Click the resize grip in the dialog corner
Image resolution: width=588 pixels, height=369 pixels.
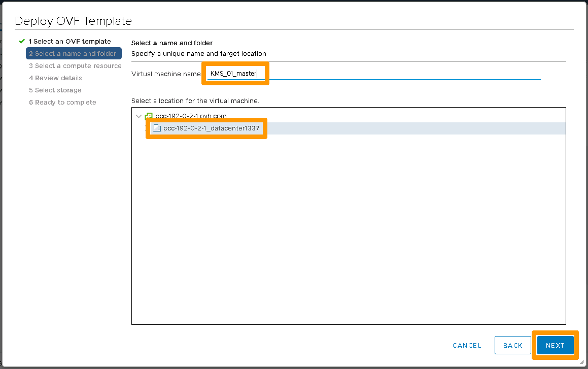tap(581, 362)
